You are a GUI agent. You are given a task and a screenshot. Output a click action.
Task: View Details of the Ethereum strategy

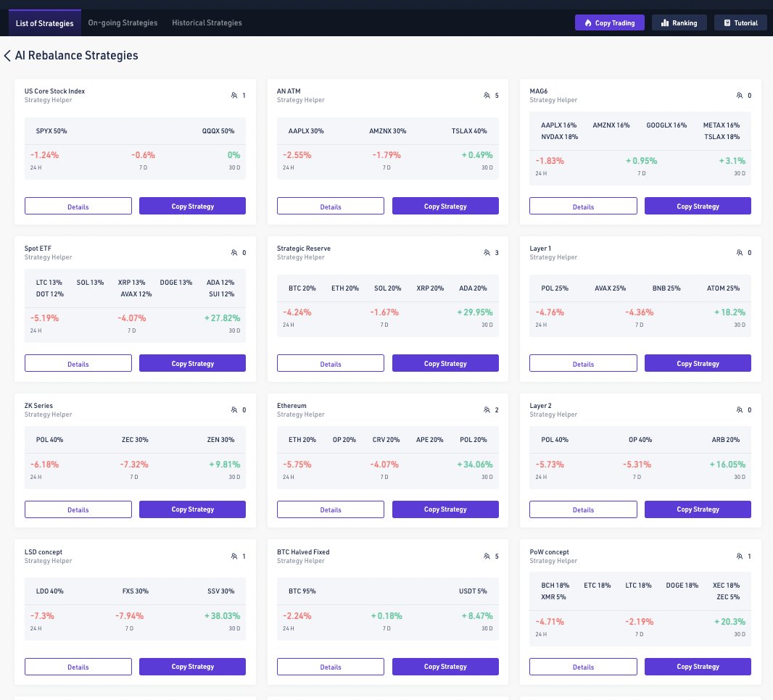[x=330, y=509]
